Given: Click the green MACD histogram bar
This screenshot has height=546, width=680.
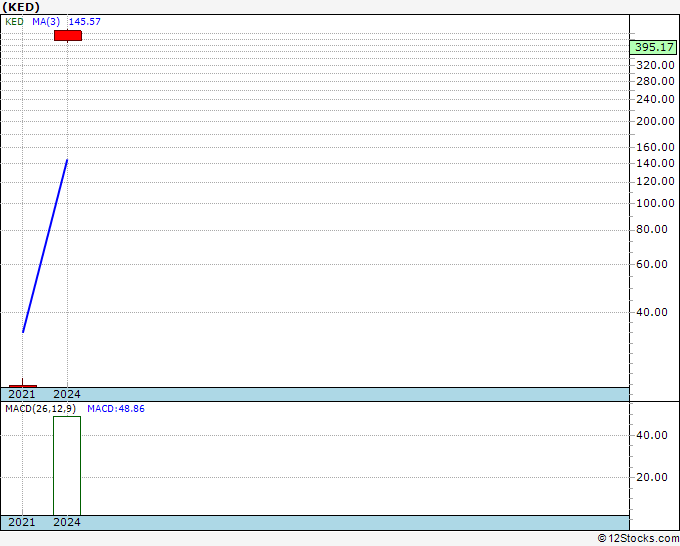Looking at the screenshot, I should pyautogui.click(x=67, y=465).
